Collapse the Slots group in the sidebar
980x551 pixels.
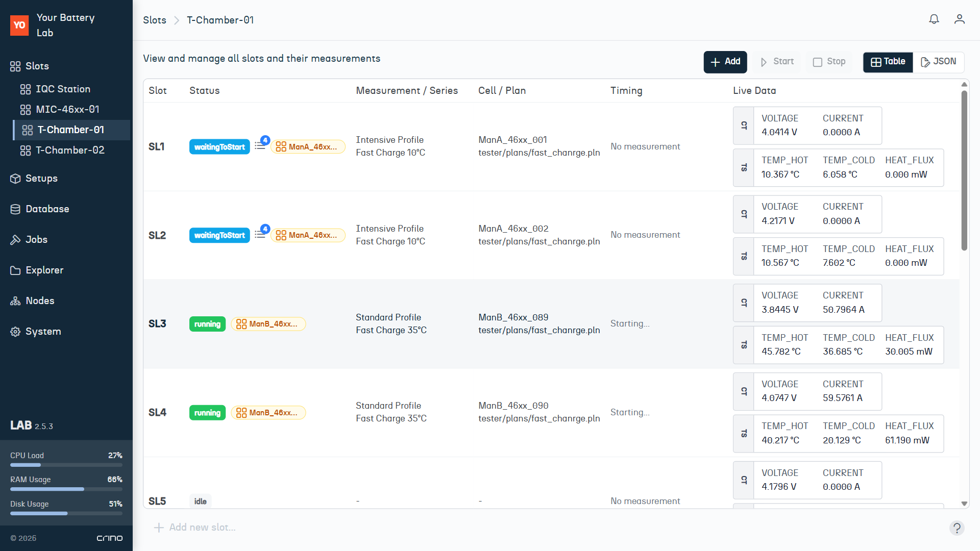pyautogui.click(x=37, y=66)
